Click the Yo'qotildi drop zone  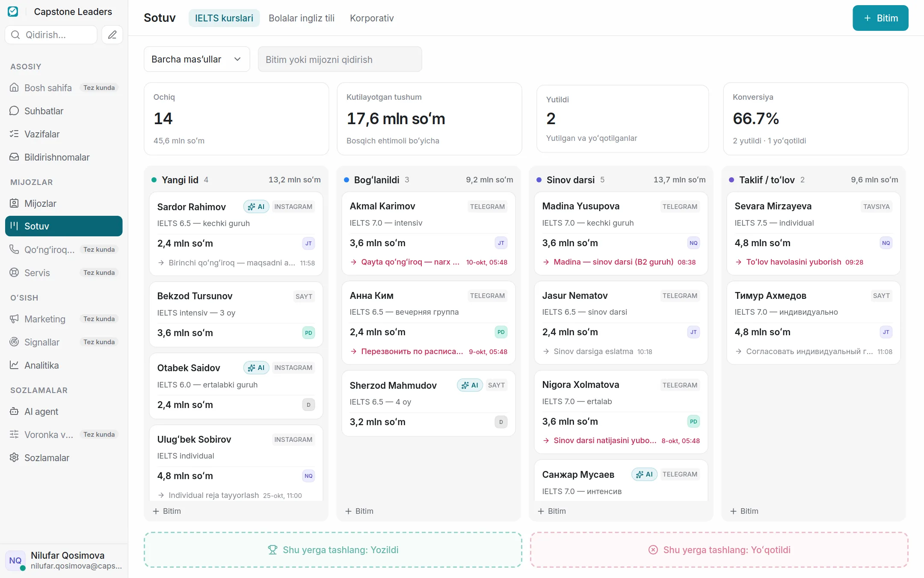(719, 550)
